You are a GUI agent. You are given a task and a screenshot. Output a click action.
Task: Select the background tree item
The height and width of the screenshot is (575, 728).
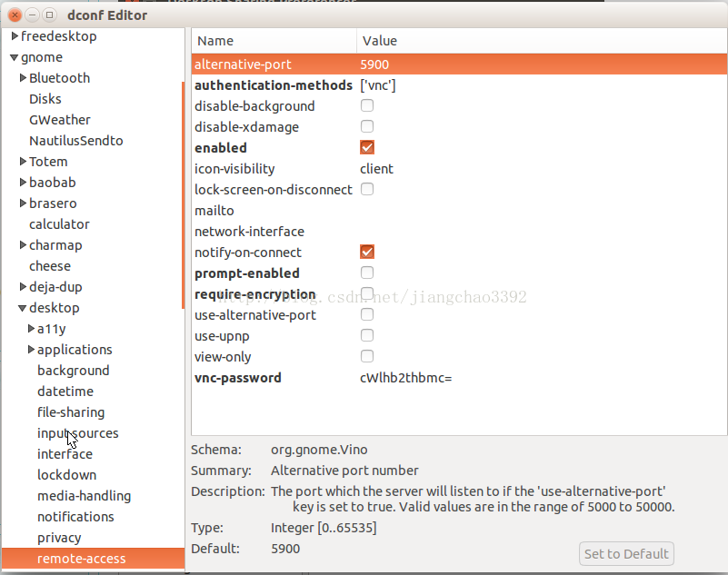coord(74,371)
